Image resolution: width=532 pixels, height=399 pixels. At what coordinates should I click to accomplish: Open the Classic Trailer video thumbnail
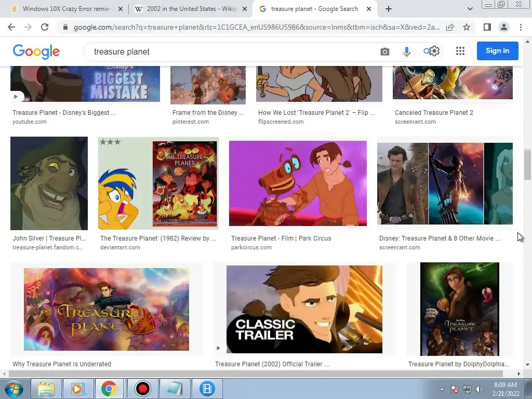point(304,309)
